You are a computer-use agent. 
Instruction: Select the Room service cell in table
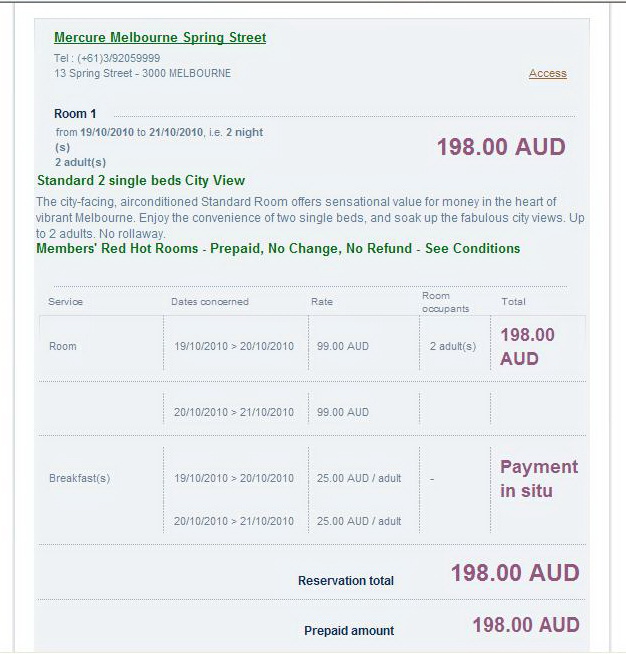63,346
